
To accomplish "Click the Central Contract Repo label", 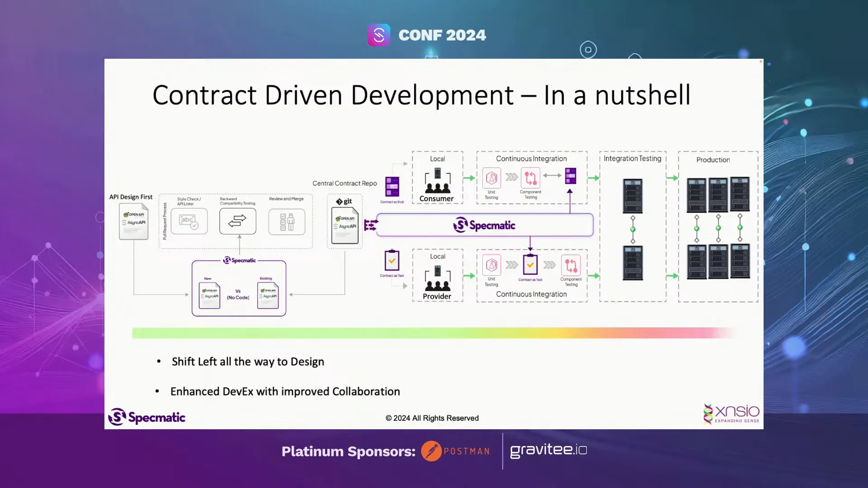I will (344, 183).
